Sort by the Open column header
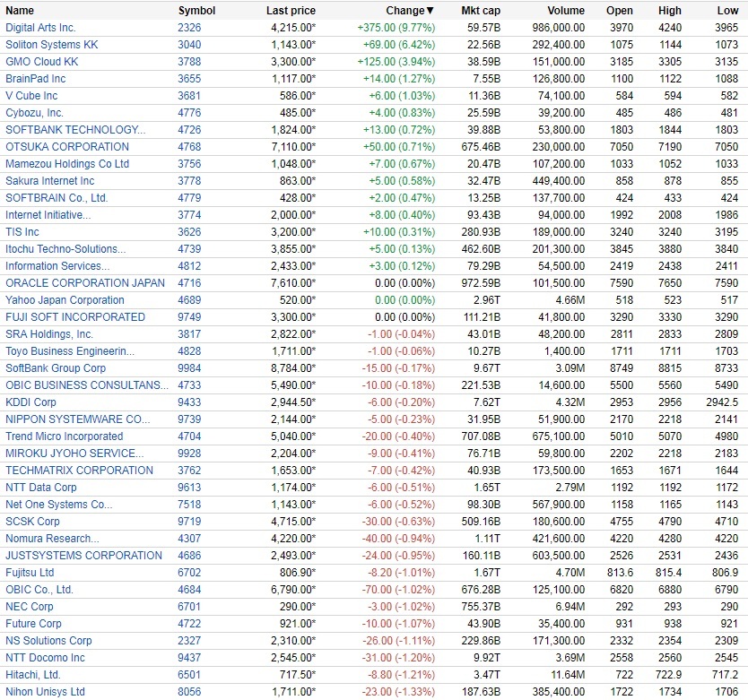This screenshot has height=700, width=748. 620,11
